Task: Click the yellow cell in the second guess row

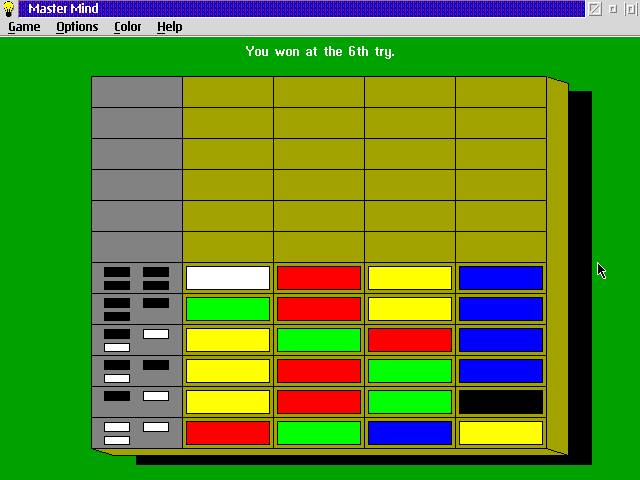Action: click(x=228, y=402)
